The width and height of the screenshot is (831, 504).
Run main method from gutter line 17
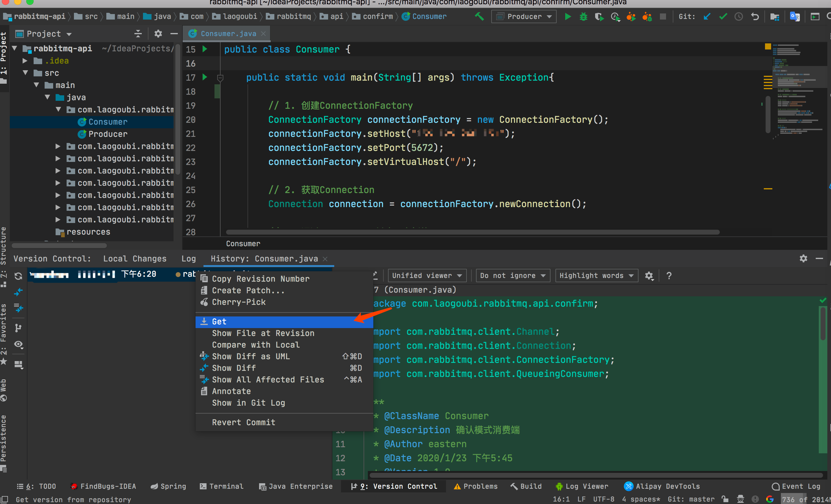coord(205,77)
